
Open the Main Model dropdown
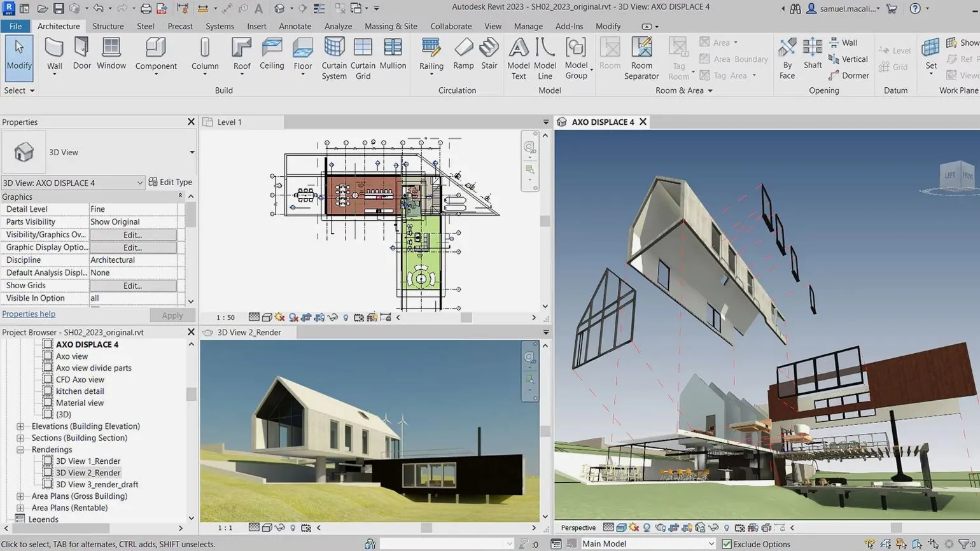point(646,543)
